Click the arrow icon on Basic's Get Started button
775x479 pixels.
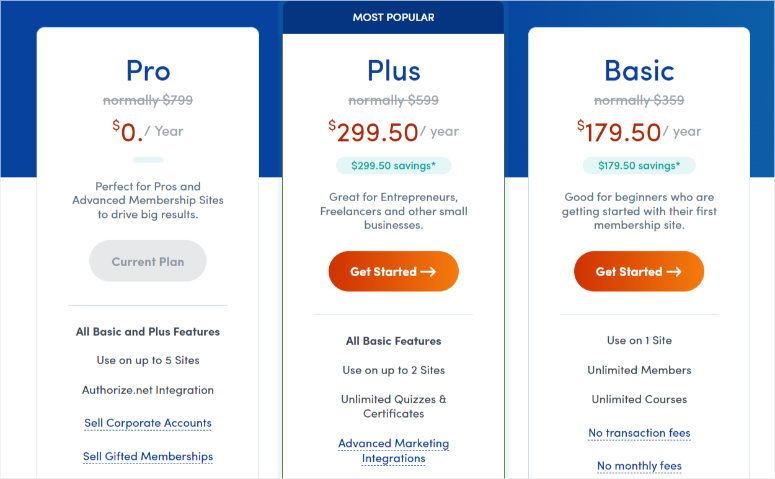click(x=674, y=271)
